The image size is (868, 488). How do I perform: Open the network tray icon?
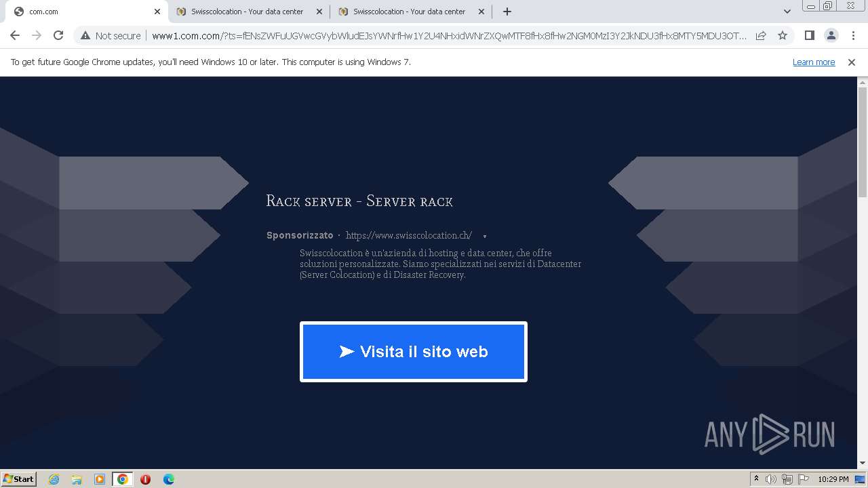[787, 479]
